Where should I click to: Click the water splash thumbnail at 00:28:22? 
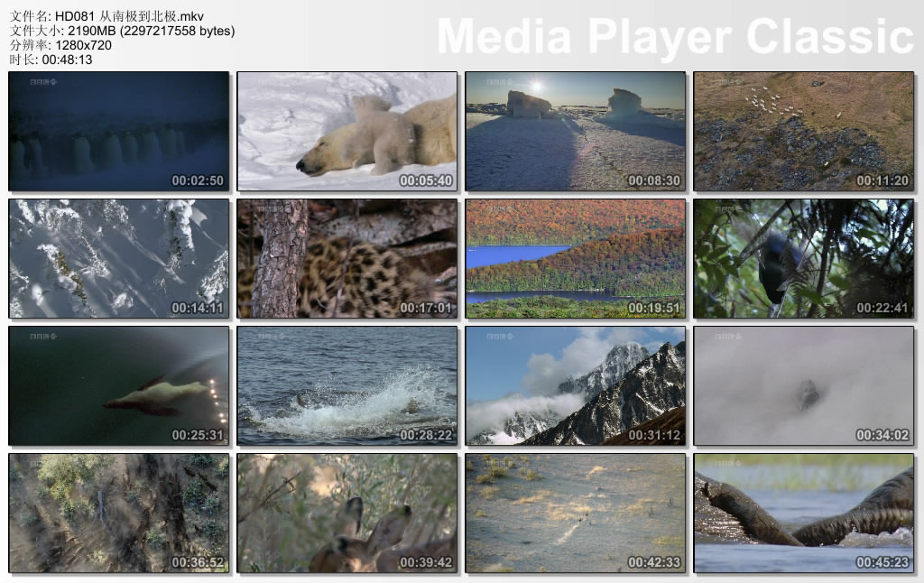click(x=346, y=385)
